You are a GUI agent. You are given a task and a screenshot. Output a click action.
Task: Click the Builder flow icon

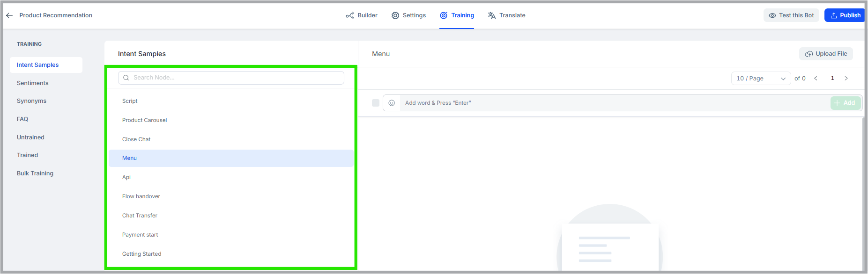350,15
